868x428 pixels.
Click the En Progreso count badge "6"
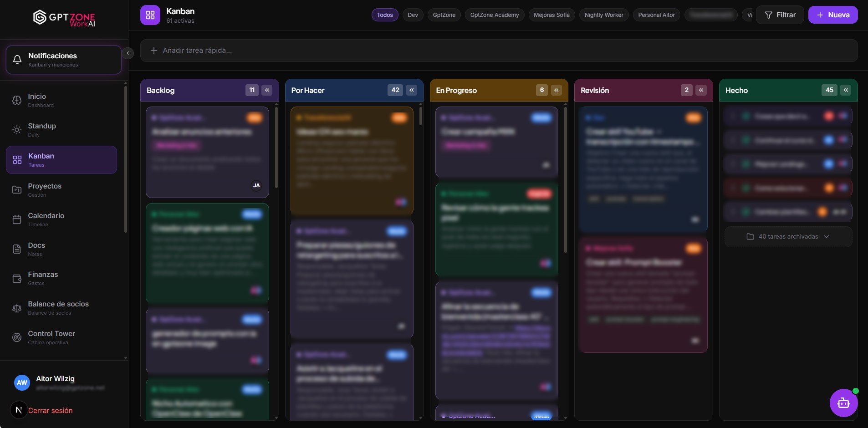click(542, 90)
